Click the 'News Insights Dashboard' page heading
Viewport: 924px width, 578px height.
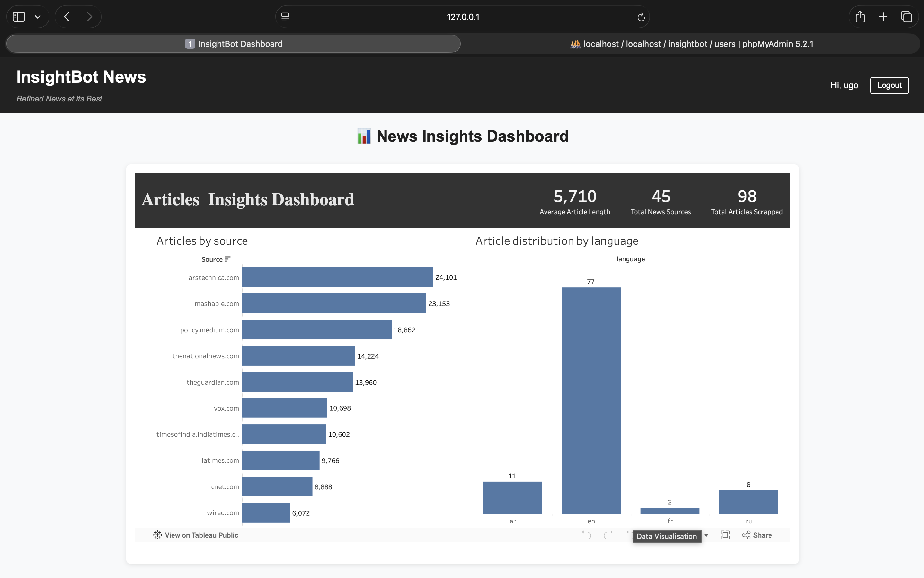click(x=472, y=136)
